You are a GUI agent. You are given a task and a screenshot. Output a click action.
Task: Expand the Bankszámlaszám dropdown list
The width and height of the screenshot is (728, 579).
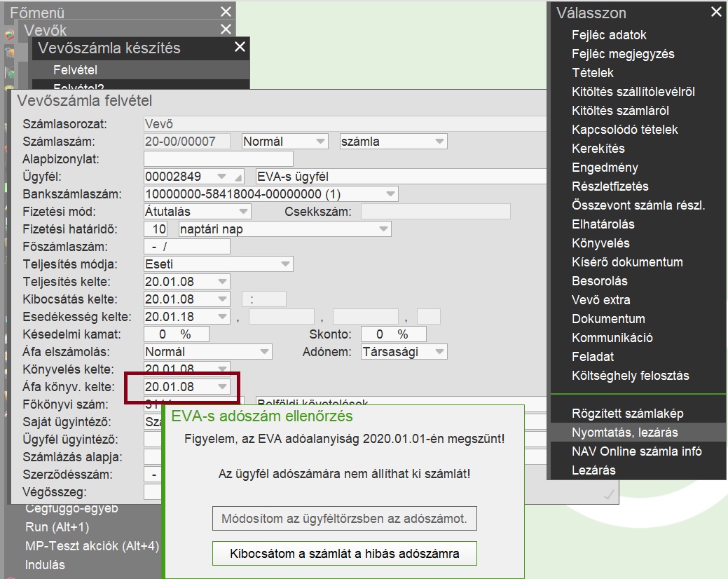(x=390, y=194)
